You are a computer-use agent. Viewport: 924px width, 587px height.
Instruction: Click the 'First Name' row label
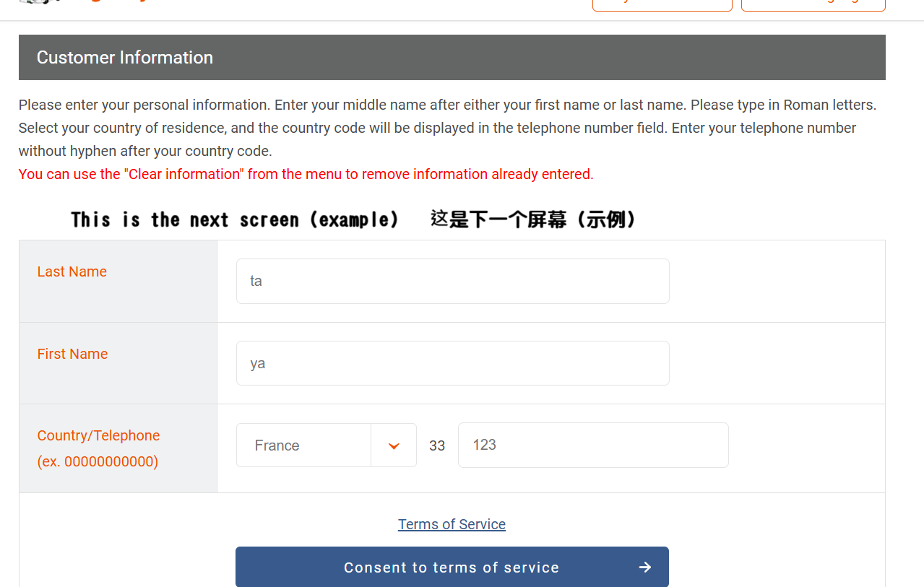click(72, 354)
